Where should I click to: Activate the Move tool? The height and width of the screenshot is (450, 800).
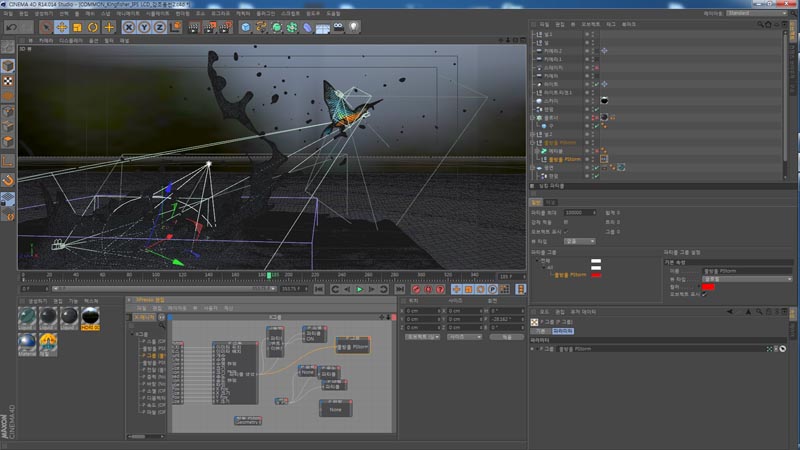(x=62, y=27)
